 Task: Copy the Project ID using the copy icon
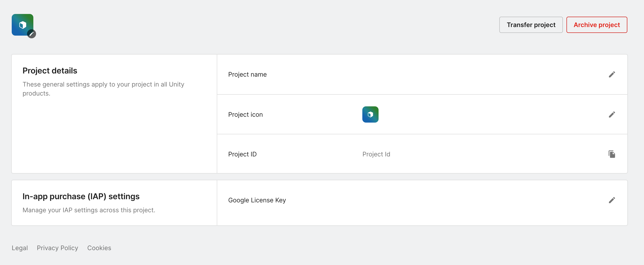coord(612,154)
